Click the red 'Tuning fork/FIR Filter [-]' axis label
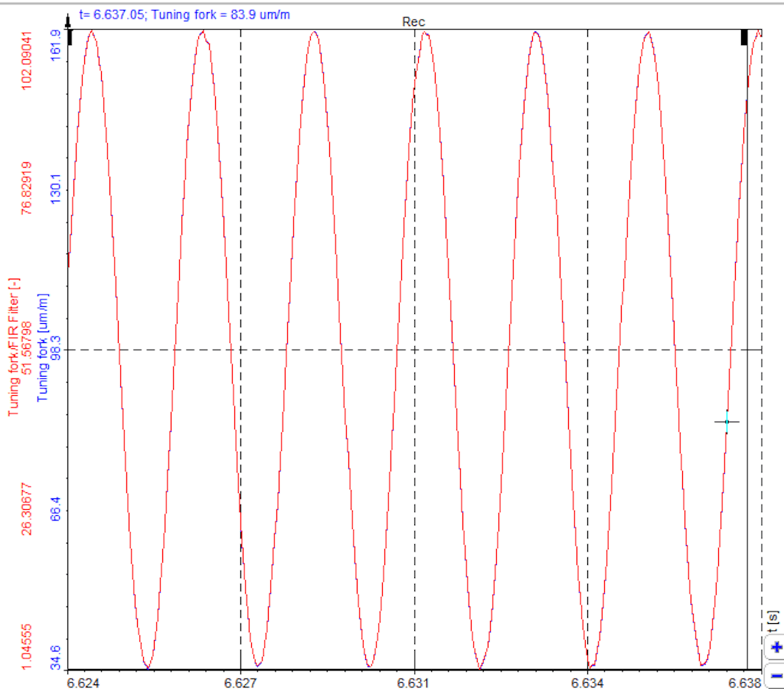The image size is (784, 689). 14,348
